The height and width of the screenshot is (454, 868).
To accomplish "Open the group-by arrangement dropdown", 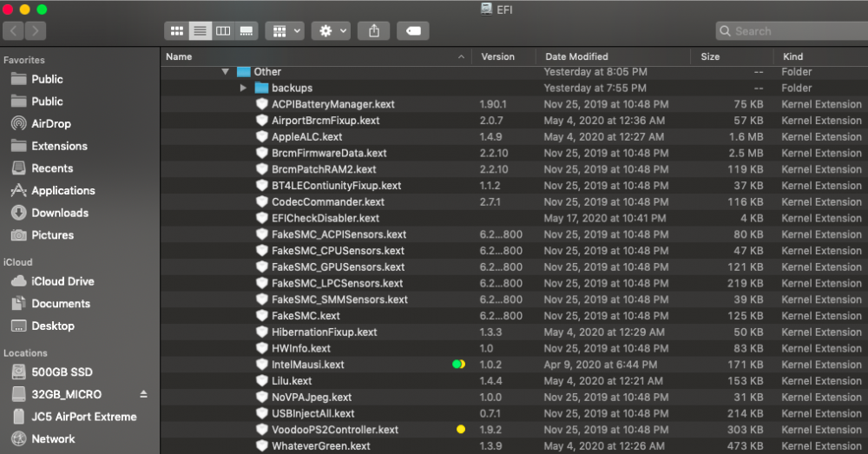I will click(285, 30).
